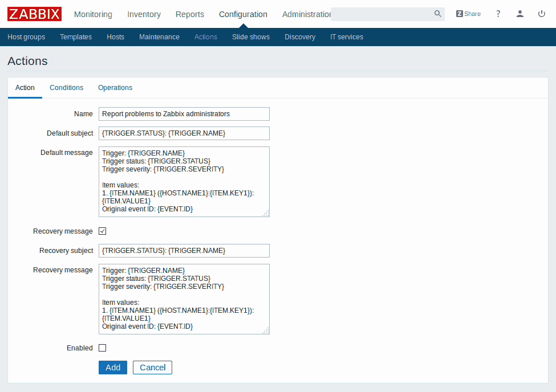
Task: Uncheck the Recovery message checkbox
Action: 103,231
